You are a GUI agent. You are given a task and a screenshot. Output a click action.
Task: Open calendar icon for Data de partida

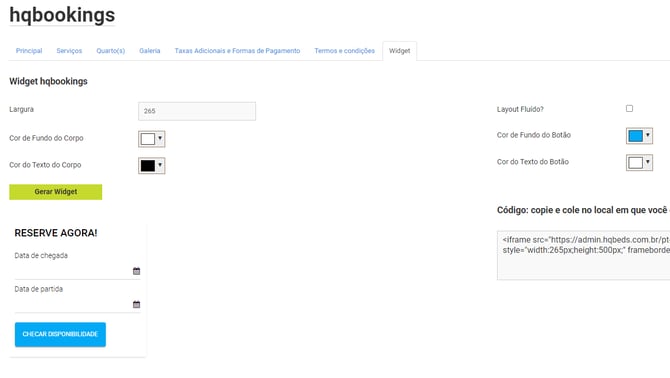tap(136, 305)
